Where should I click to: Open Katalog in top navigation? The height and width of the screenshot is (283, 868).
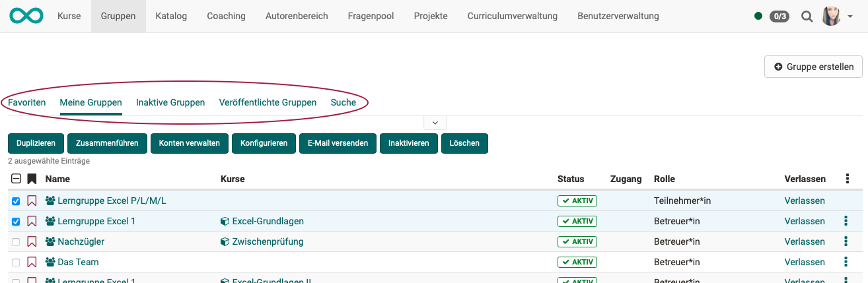point(171,16)
